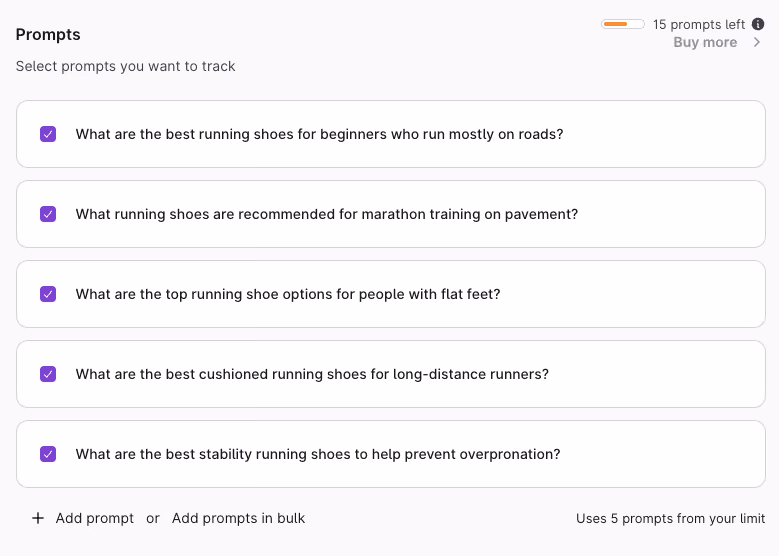Select the beginners road shoes prompt text
This screenshot has height=556, width=779.
point(319,134)
